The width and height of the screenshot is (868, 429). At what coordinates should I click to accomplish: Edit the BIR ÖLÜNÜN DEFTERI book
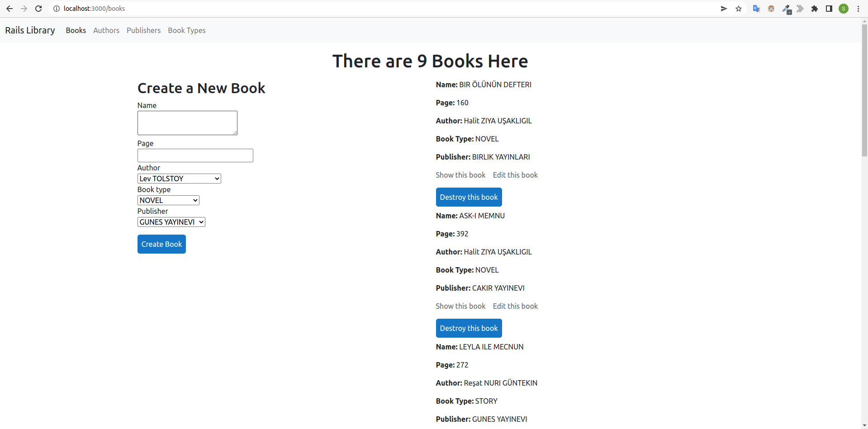point(515,175)
